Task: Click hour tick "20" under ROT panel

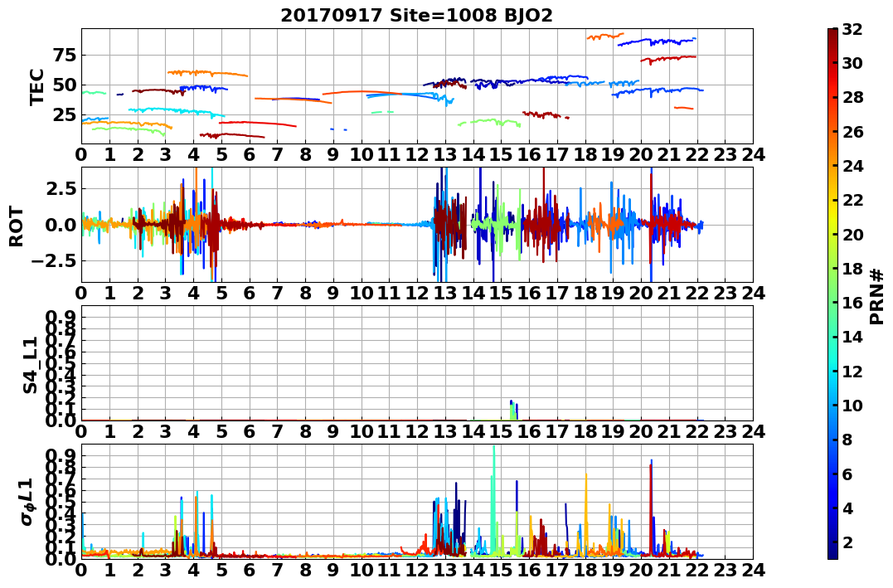Action: (x=641, y=293)
